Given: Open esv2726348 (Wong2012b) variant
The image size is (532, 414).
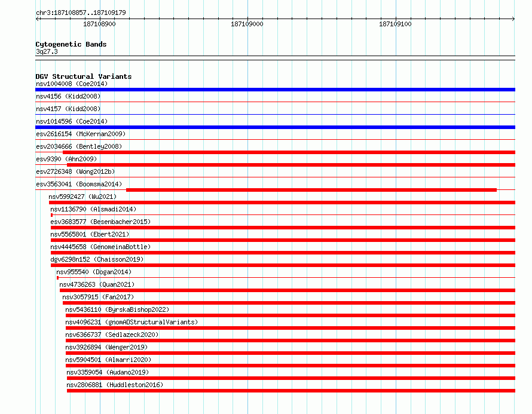Looking at the screenshot, I should pyautogui.click(x=75, y=171).
